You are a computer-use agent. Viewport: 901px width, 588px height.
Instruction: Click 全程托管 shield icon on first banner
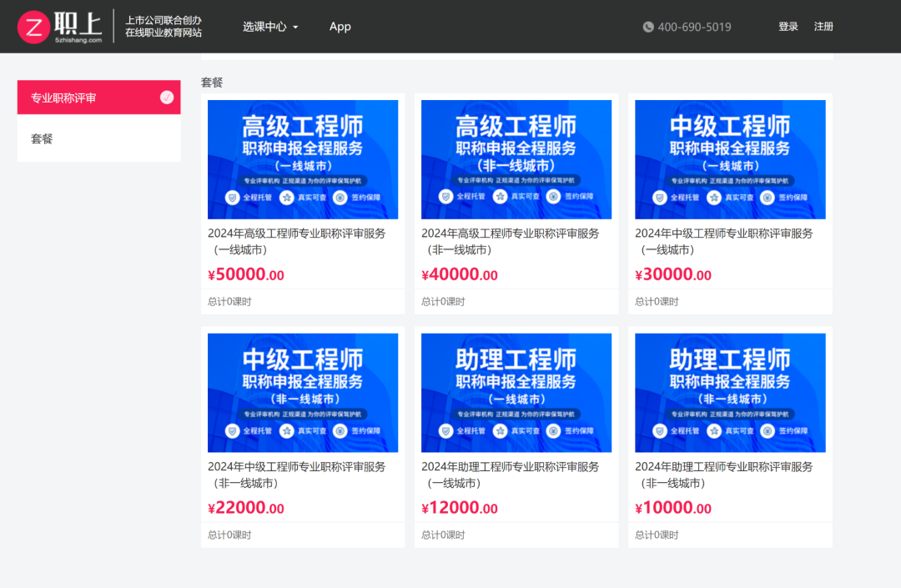coord(233,198)
